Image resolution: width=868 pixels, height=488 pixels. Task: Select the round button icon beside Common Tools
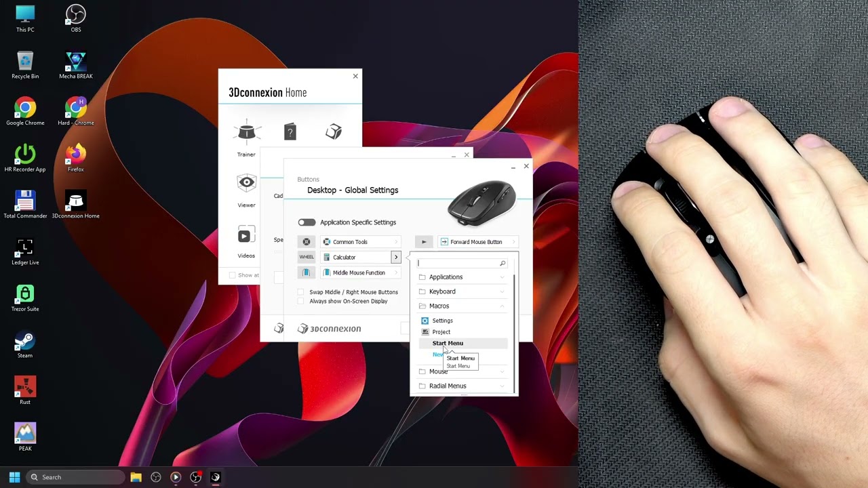click(x=307, y=242)
